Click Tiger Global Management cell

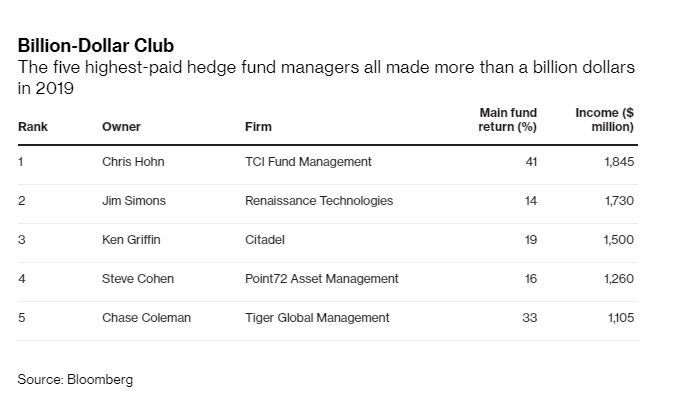click(317, 318)
